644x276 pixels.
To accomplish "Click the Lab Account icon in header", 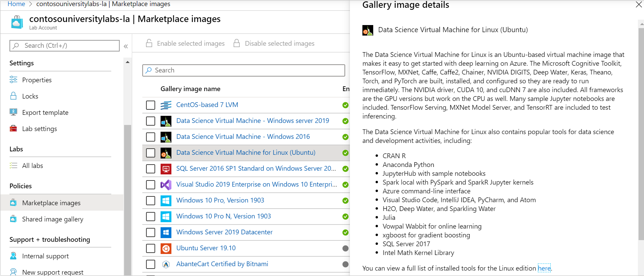I will (x=17, y=22).
